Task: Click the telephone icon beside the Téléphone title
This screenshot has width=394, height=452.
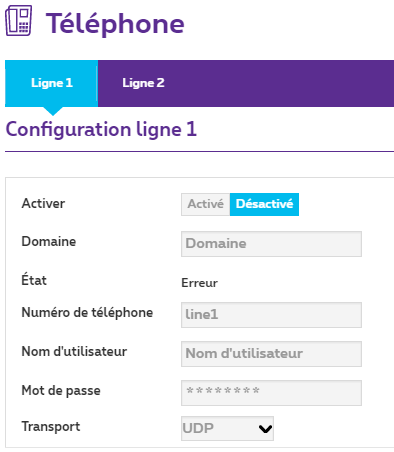Action: click(x=19, y=21)
